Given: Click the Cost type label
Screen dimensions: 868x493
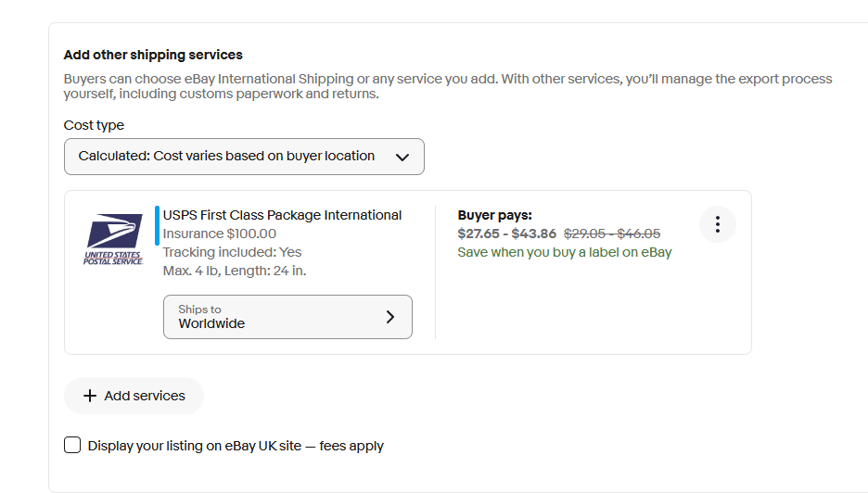Looking at the screenshot, I should click(94, 125).
